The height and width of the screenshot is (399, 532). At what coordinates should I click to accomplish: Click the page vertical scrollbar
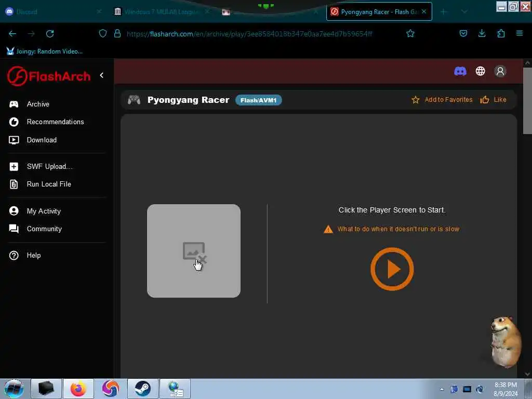tap(527, 100)
